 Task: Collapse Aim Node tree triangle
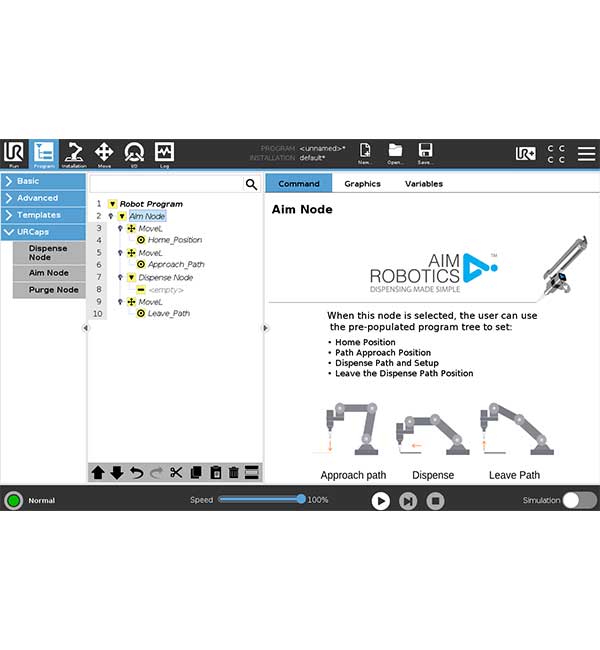click(x=122, y=216)
